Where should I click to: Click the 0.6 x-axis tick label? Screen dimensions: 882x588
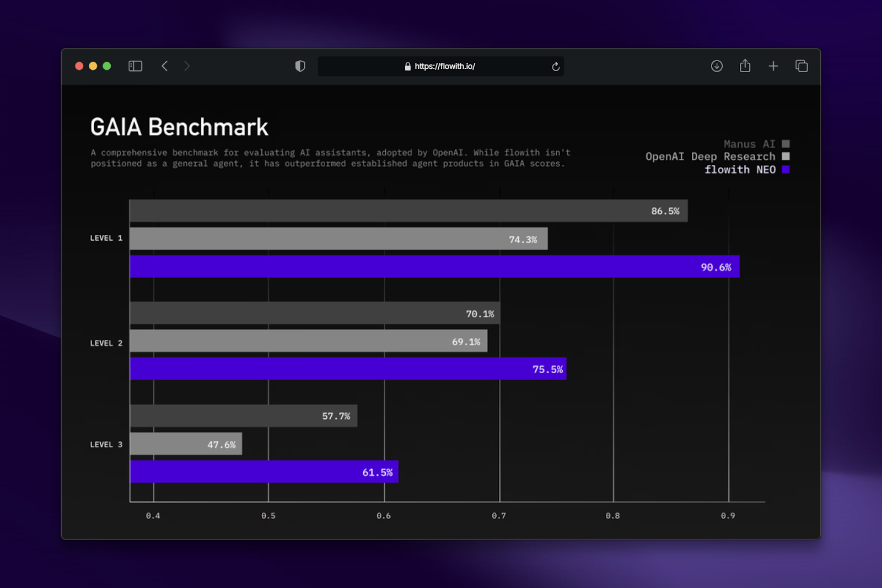pyautogui.click(x=384, y=516)
